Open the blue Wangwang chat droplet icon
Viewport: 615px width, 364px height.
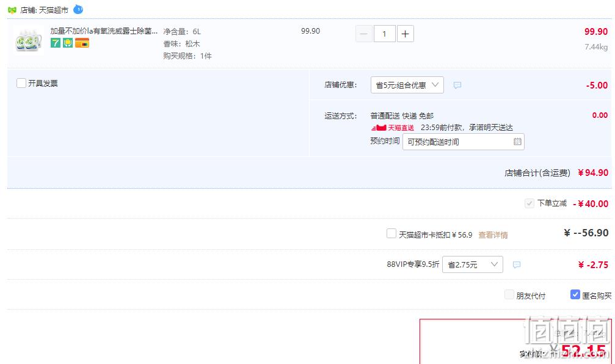(78, 9)
